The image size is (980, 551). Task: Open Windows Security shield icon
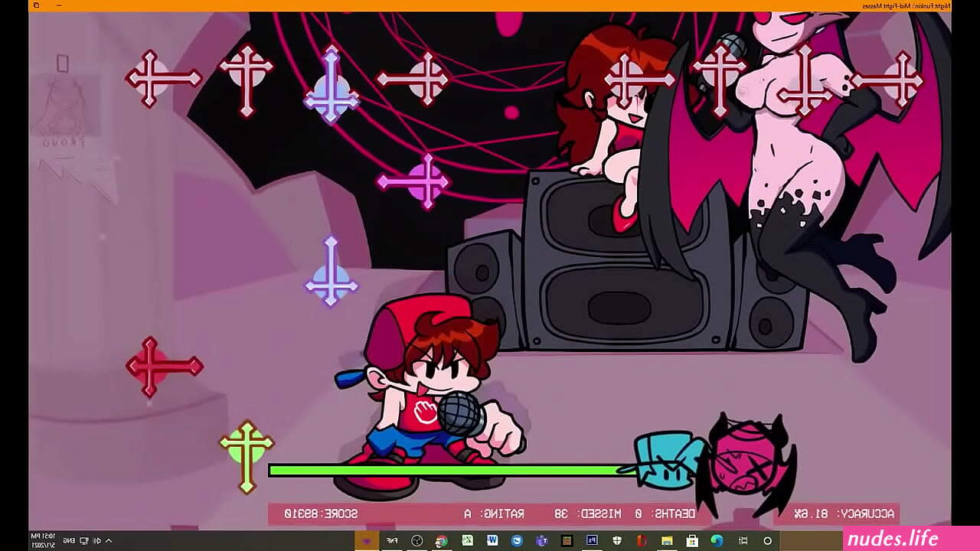pos(617,541)
